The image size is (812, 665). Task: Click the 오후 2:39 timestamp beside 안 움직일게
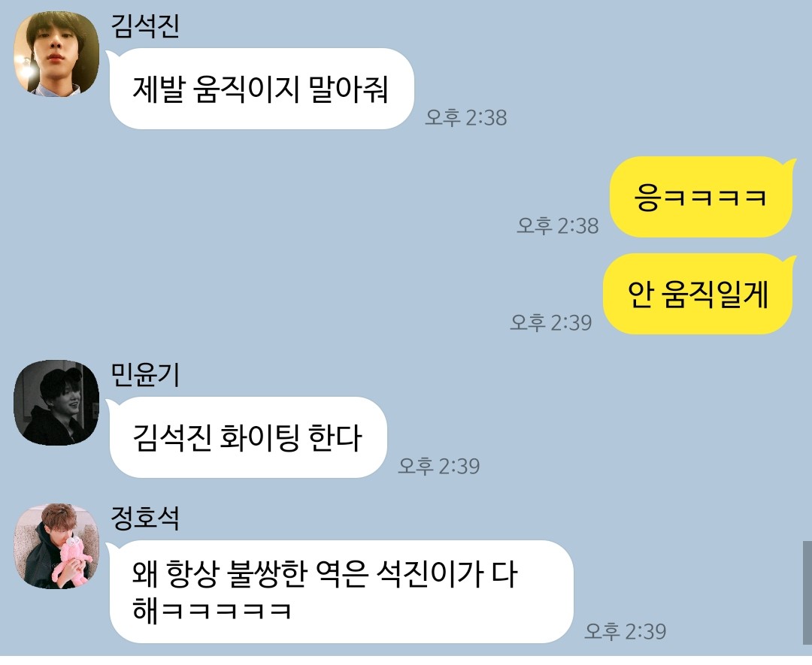point(551,322)
